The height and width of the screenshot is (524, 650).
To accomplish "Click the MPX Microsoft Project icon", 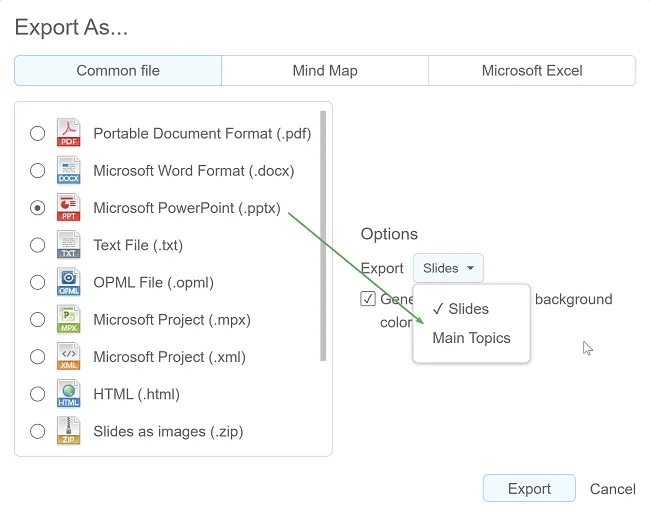I will tap(68, 320).
